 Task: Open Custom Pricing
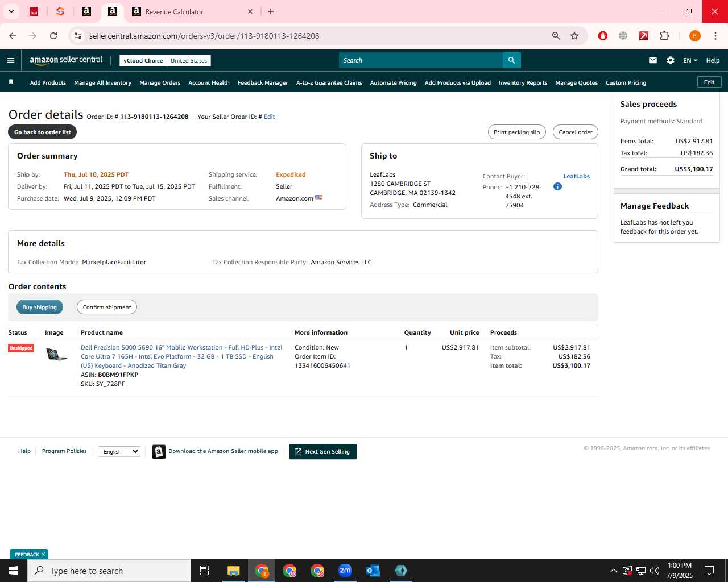point(626,82)
